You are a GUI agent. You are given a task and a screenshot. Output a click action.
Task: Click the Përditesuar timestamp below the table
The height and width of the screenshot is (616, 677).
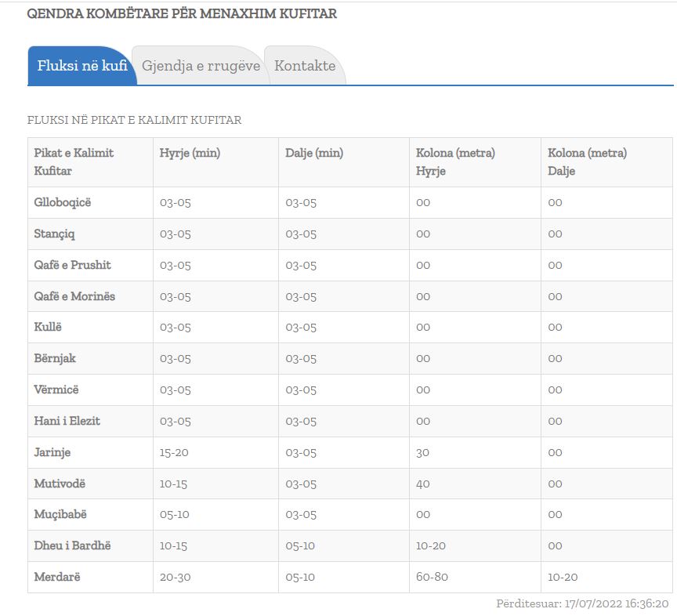[582, 603]
